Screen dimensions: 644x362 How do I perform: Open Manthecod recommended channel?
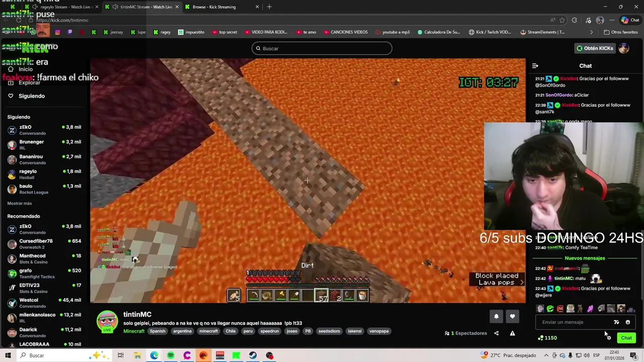coord(44,258)
